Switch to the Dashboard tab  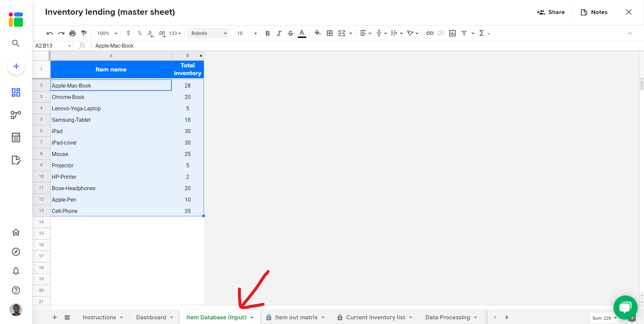(155, 317)
